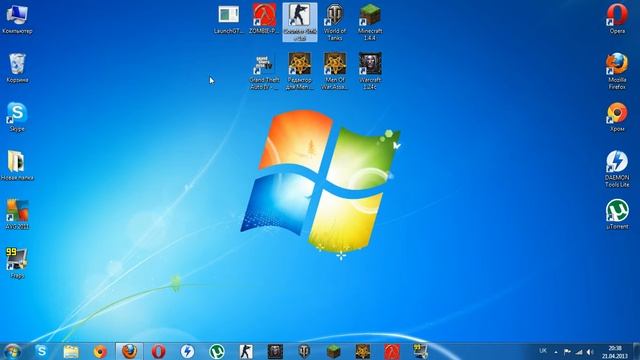Show hidden tray icons arrow

(x=556, y=352)
